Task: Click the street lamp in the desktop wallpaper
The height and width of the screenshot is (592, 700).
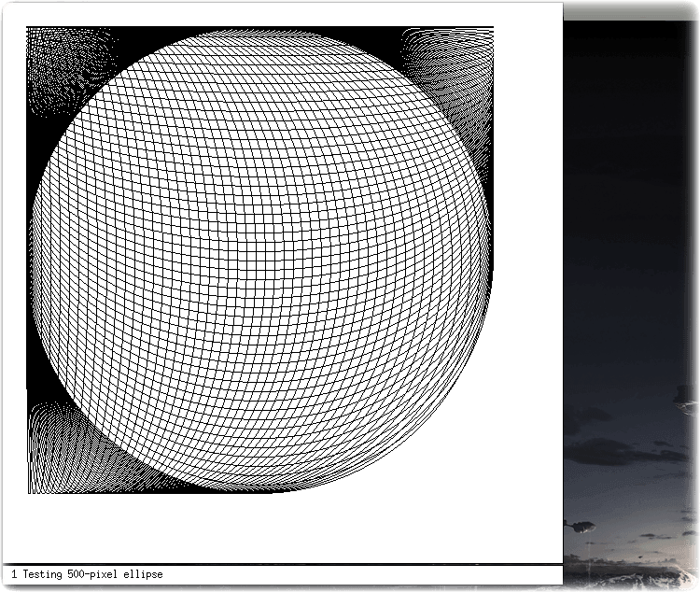Action: tap(580, 528)
